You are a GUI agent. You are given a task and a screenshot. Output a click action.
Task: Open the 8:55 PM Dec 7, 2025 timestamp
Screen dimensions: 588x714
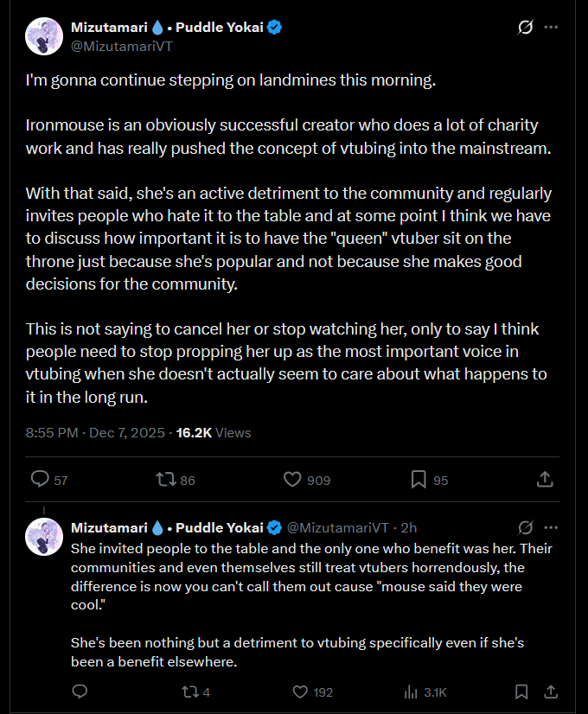coord(96,432)
